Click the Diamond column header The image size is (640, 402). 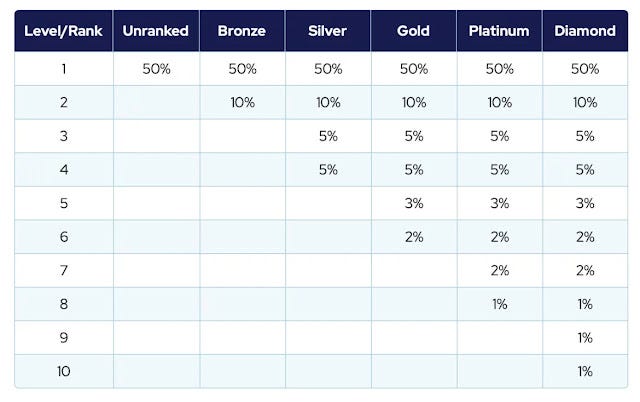(584, 31)
